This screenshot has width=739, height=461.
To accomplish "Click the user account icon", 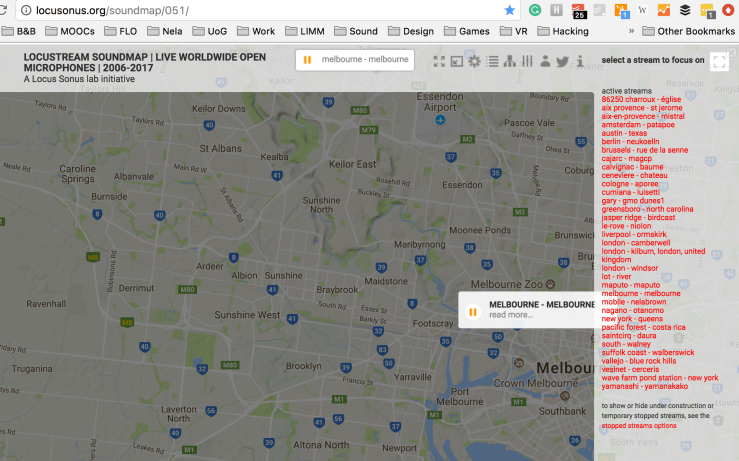I will (545, 61).
